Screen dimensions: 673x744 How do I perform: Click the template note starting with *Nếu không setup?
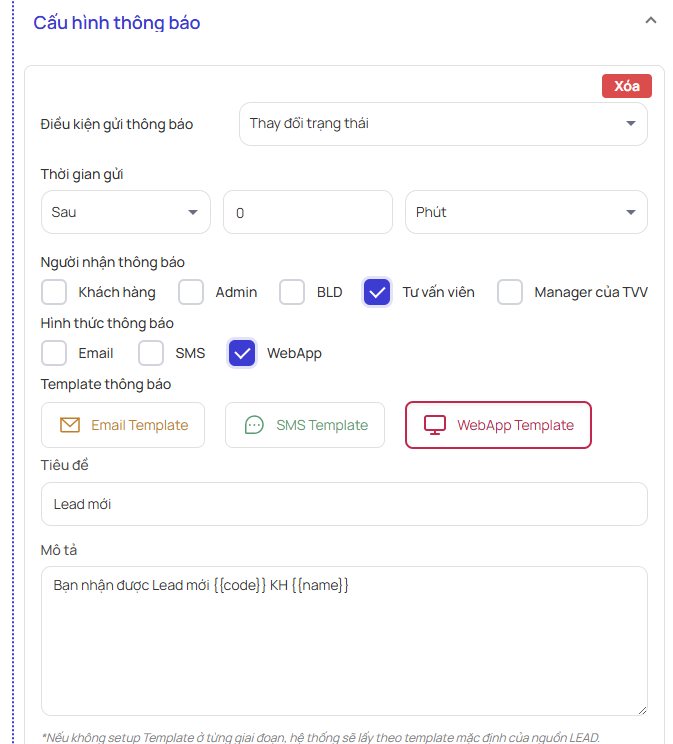[321, 737]
